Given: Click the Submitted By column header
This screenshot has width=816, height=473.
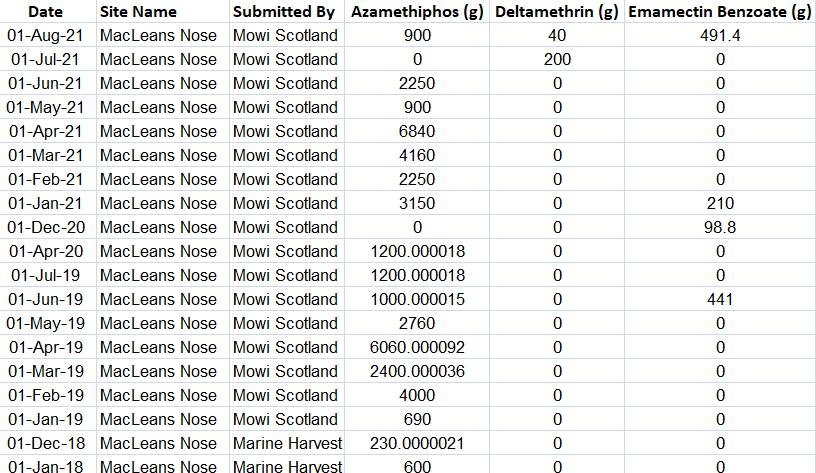Looking at the screenshot, I should pos(284,12).
